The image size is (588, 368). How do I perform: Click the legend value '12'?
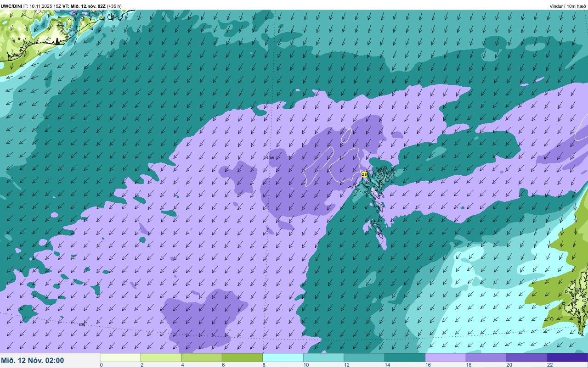point(346,365)
